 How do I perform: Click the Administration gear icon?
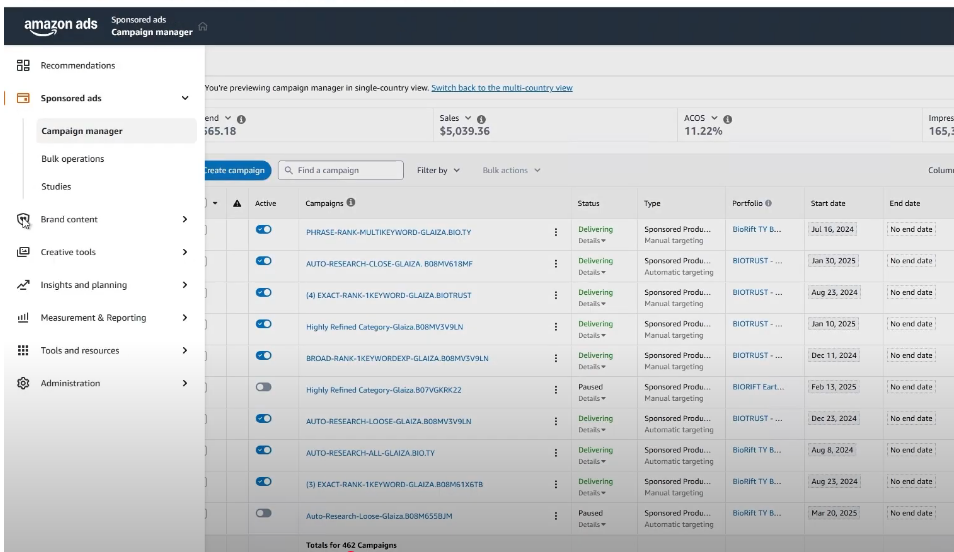point(23,383)
